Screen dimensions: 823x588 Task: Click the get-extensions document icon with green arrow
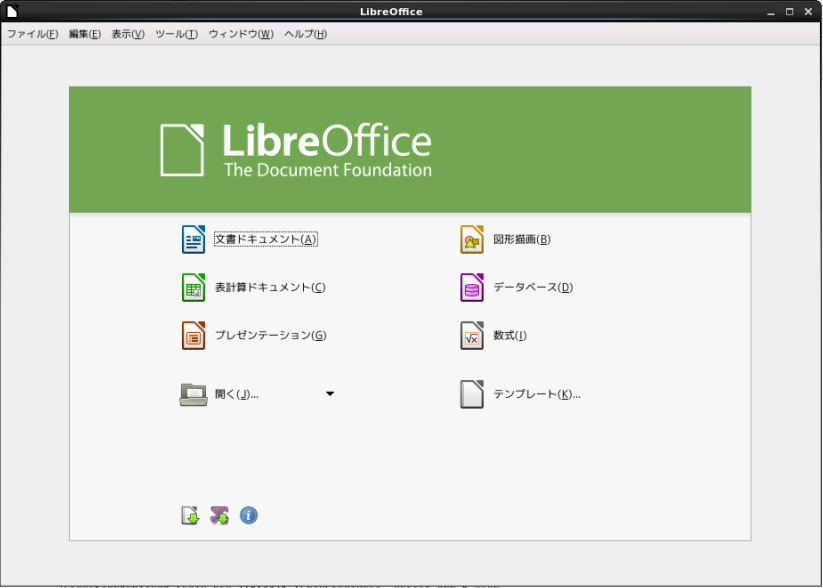click(190, 516)
